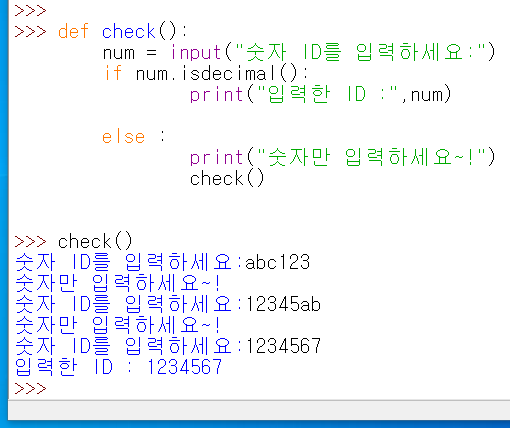Click the topmost empty >>> prompt line
510x428 pixels.
(30, 11)
